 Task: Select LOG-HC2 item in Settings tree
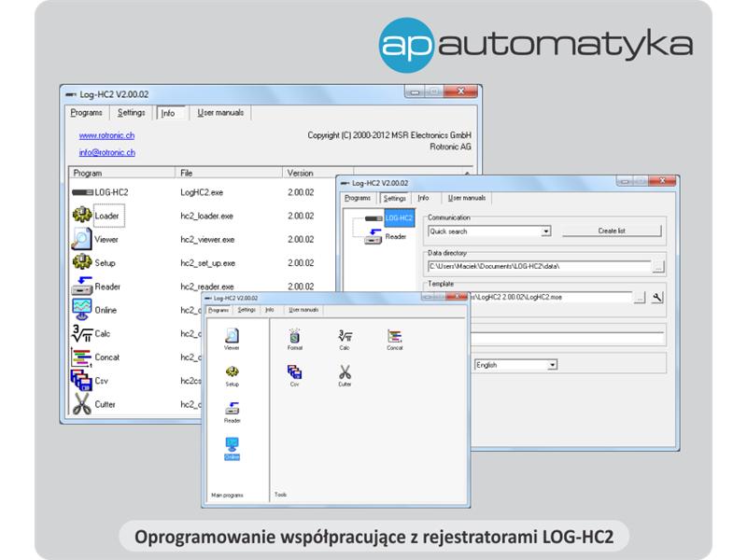399,218
